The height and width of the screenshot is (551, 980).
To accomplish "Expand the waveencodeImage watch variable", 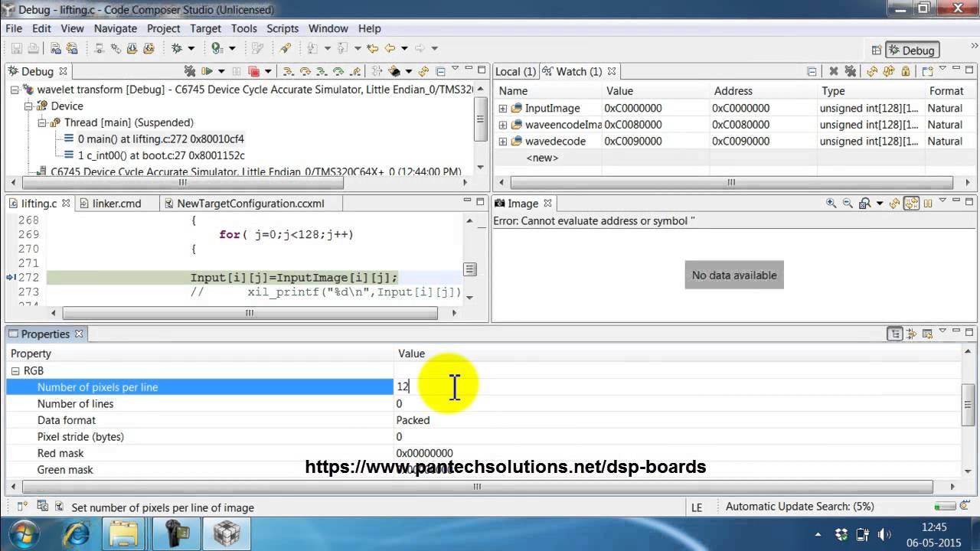I will pyautogui.click(x=503, y=125).
